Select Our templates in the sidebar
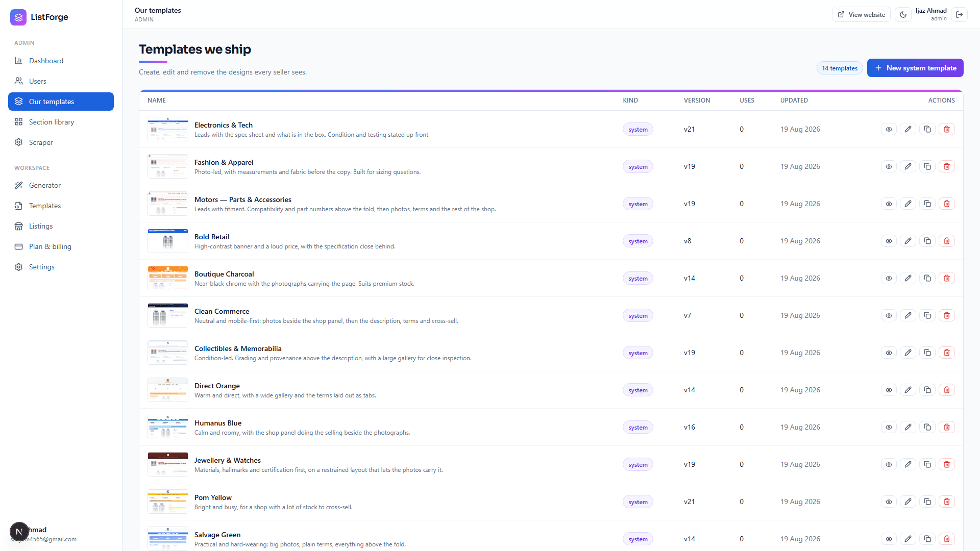Image resolution: width=980 pixels, height=551 pixels. click(x=61, y=102)
